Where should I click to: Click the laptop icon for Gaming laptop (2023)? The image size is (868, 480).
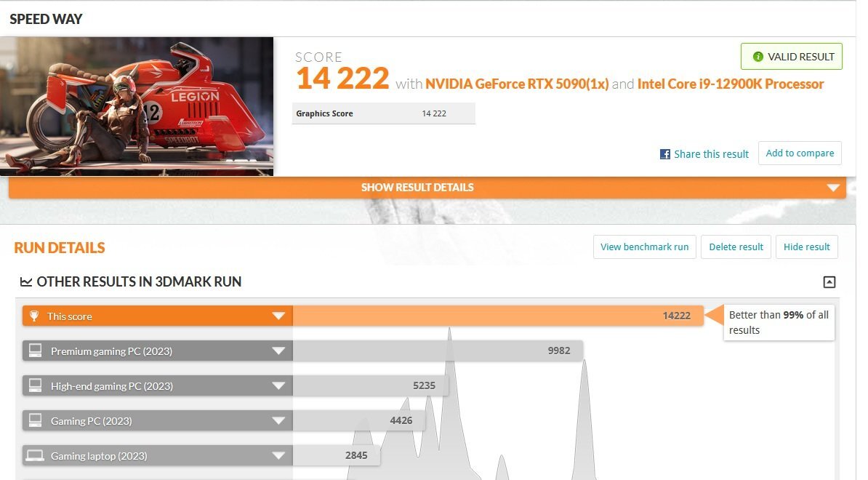pos(35,456)
